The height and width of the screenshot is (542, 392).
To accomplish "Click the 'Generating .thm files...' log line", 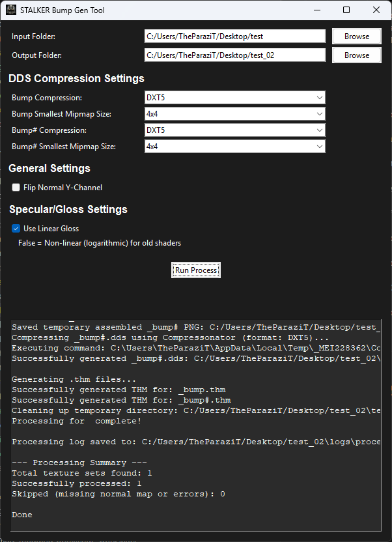I will coord(74,379).
